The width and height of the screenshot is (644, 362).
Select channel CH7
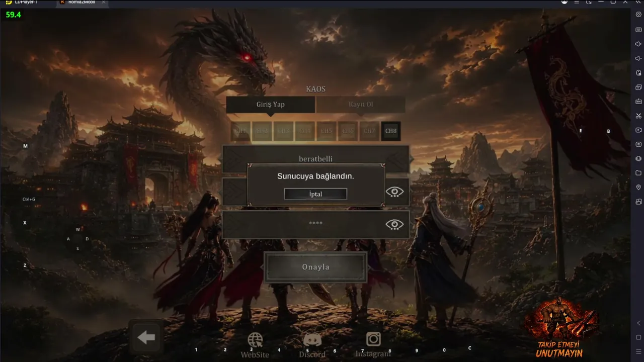(369, 131)
